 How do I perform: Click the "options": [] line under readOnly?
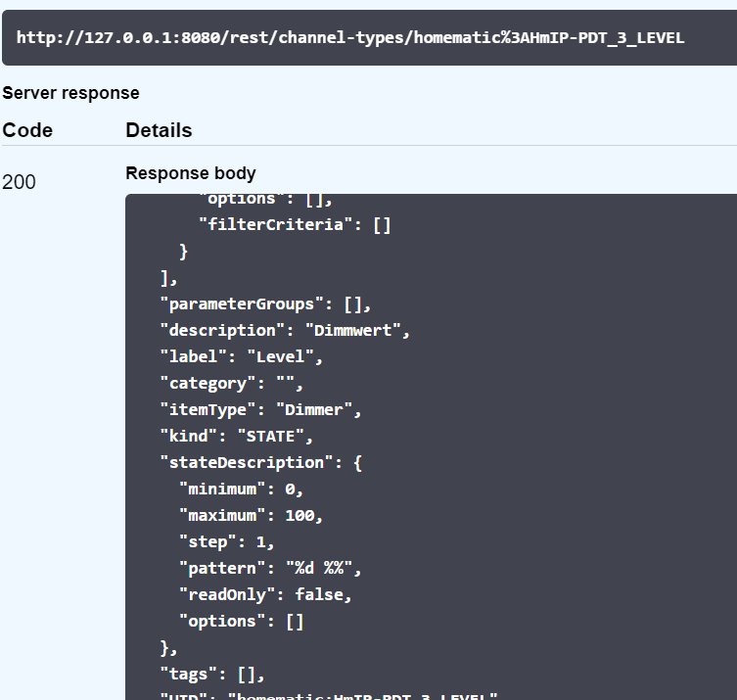point(242,622)
